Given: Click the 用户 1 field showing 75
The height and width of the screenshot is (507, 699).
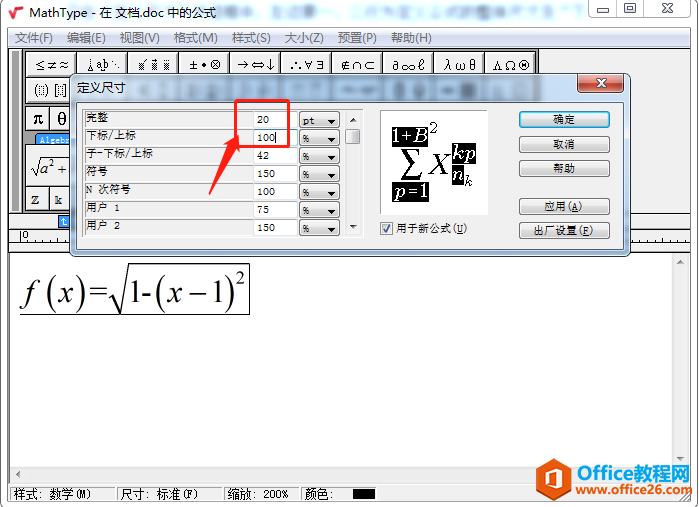Looking at the screenshot, I should click(275, 210).
